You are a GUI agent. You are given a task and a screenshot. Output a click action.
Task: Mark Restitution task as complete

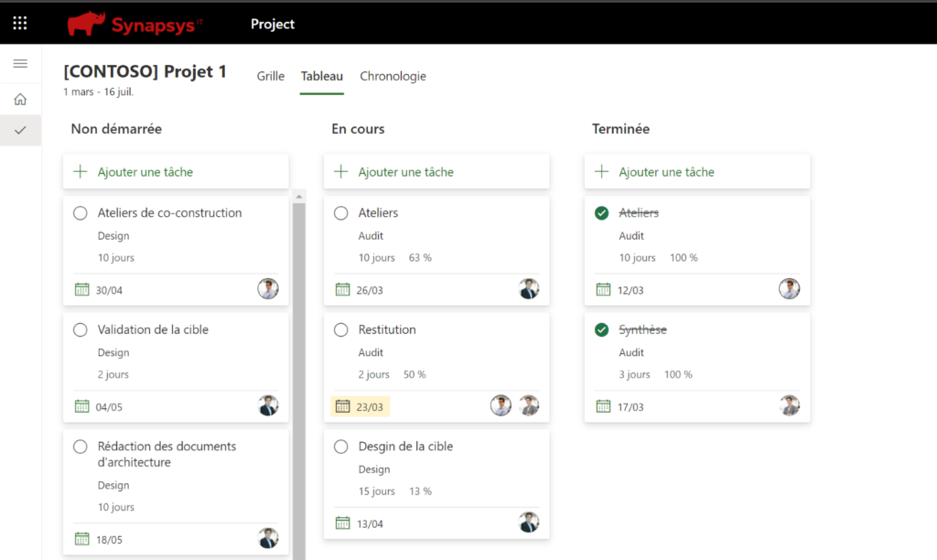click(341, 329)
